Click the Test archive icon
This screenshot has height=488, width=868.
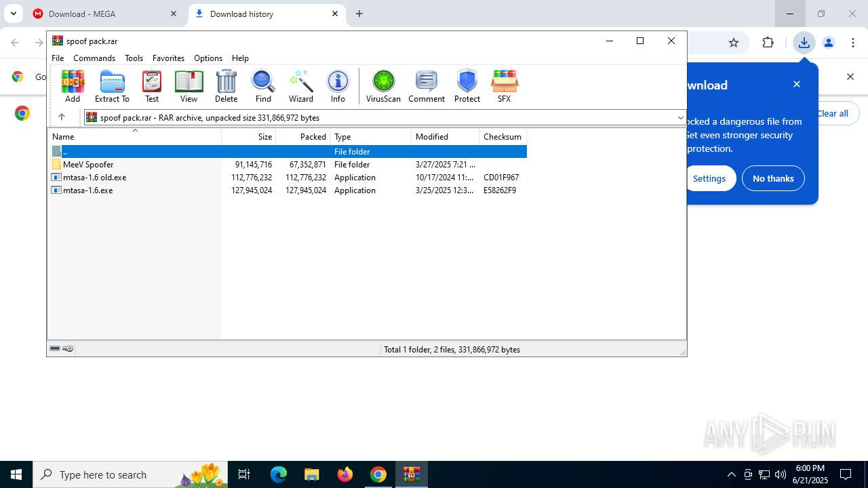152,86
